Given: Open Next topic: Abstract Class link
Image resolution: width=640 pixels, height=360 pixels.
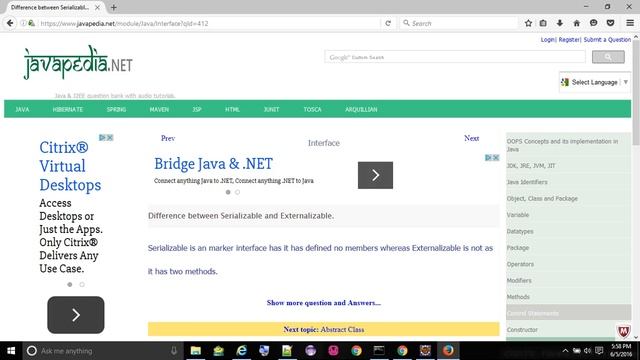Looking at the screenshot, I should (324, 329).
